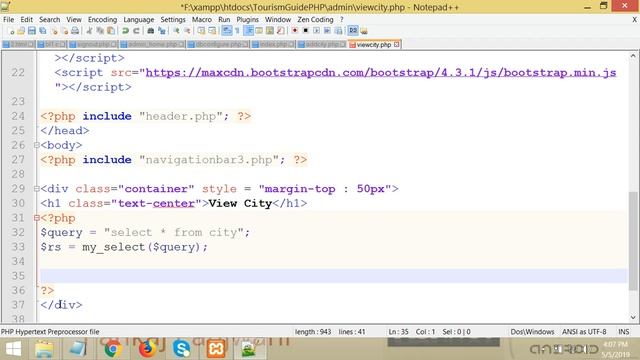The width and height of the screenshot is (640, 360).
Task: Open Find with the binoculars icon
Action: click(x=151, y=31)
